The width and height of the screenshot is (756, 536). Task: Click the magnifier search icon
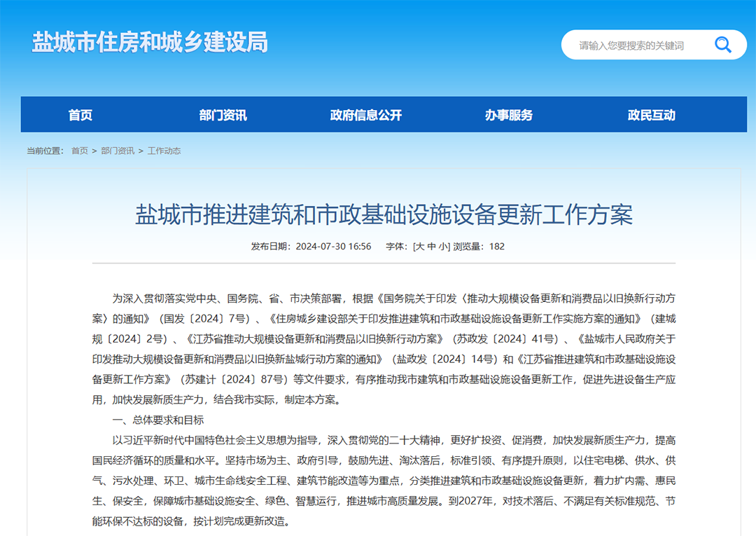pyautogui.click(x=722, y=45)
